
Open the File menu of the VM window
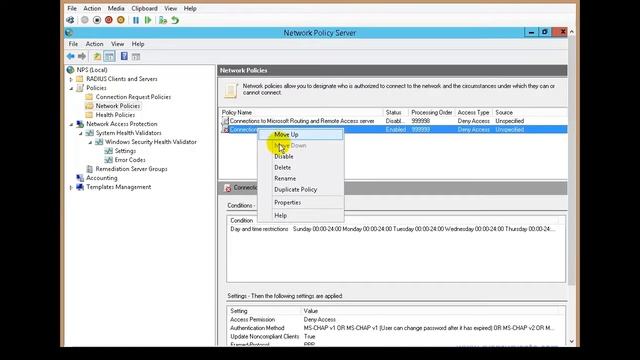tap(72, 8)
